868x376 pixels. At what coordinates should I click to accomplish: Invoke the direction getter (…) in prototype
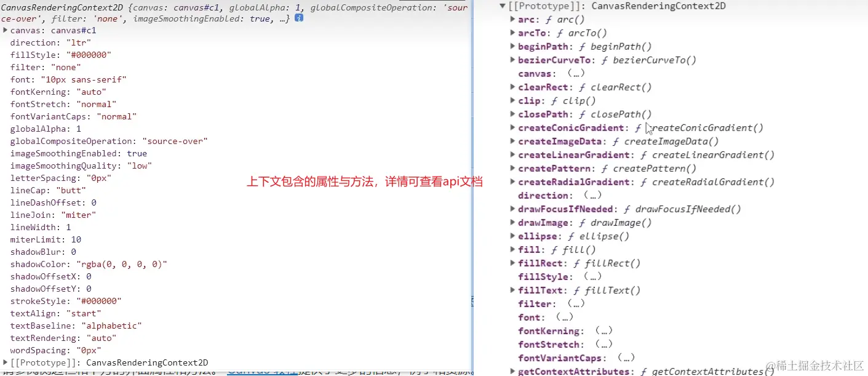click(592, 196)
